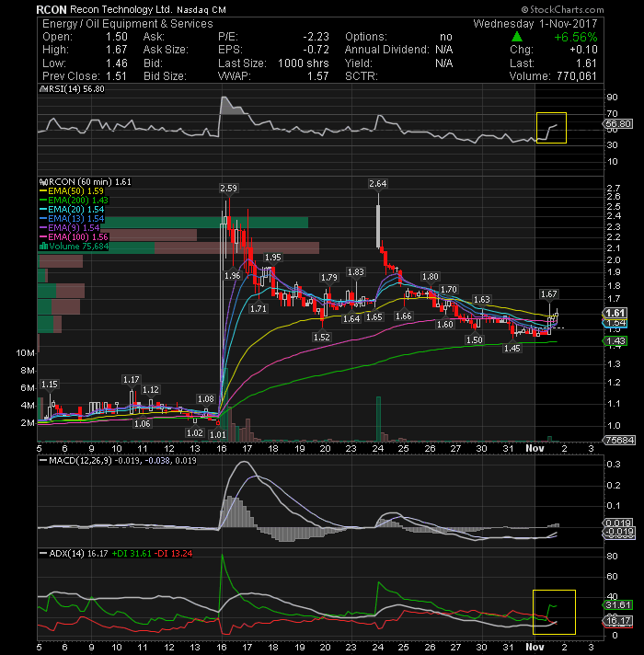
Task: Select the 1.63 price label
Action: pos(481,300)
